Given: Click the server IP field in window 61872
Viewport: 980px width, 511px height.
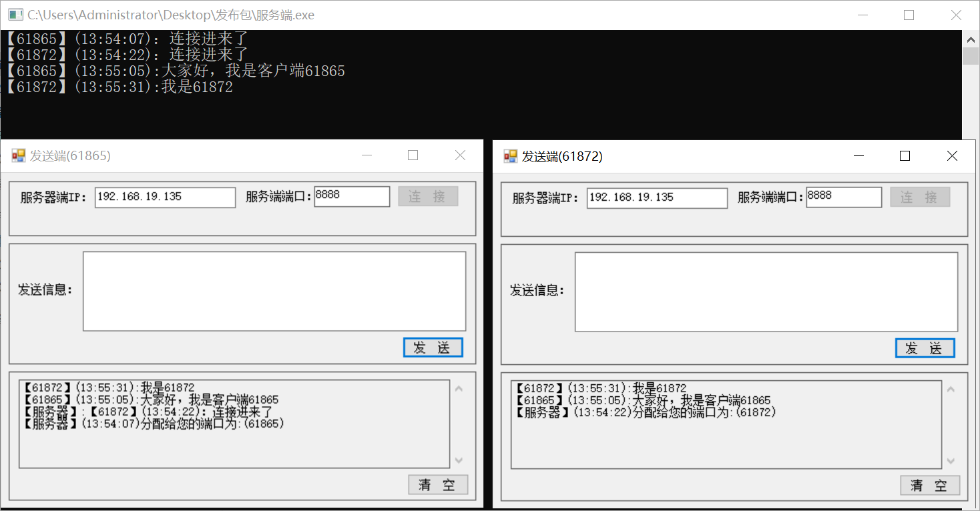Looking at the screenshot, I should [x=658, y=197].
